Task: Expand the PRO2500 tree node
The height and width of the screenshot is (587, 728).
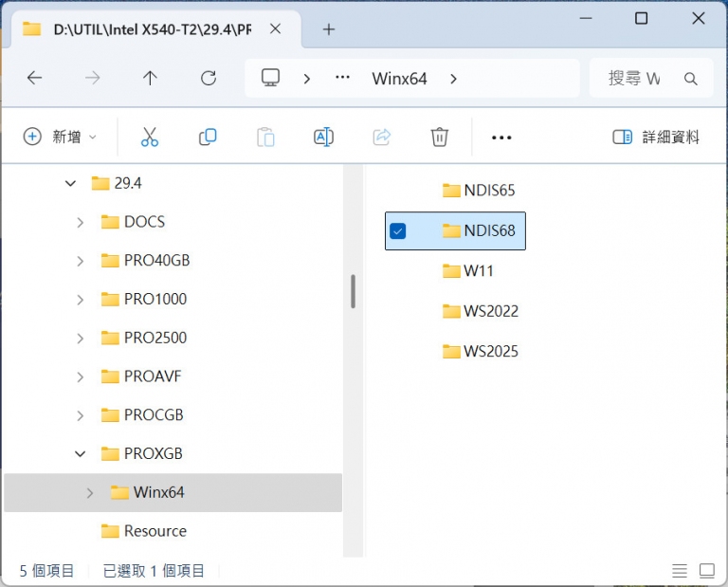Action: 80,339
